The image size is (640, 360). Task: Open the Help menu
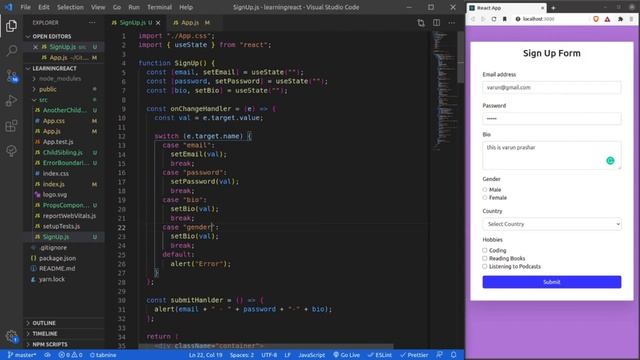[x=186, y=7]
